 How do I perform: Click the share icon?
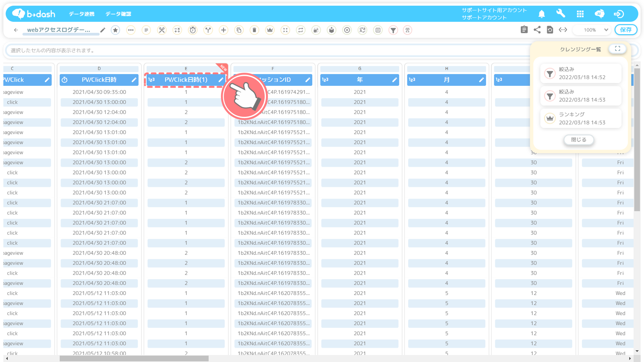[537, 30]
